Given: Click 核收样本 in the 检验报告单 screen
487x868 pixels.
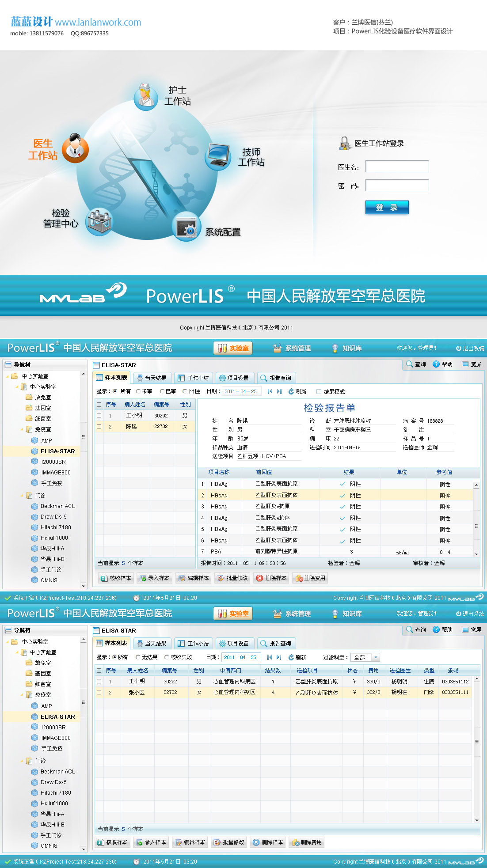Looking at the screenshot, I should (x=116, y=578).
